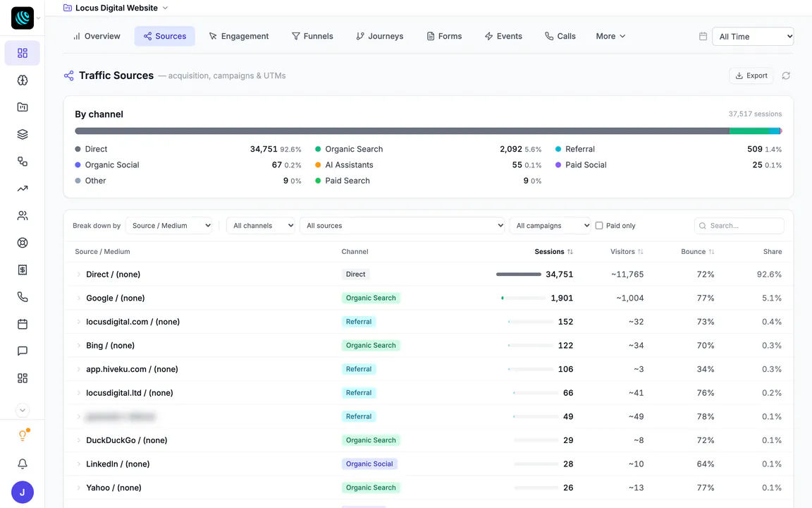The image size is (812, 508).
Task: Open the notifications bell
Action: tap(23, 464)
